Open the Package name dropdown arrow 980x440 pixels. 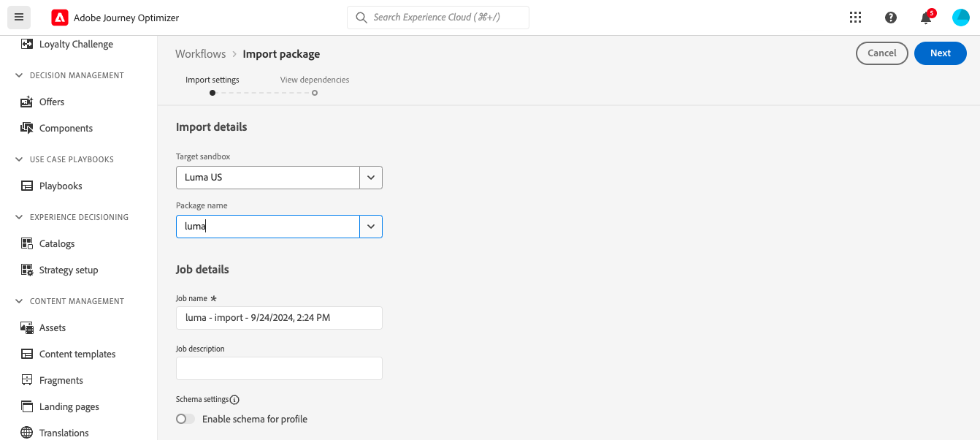pos(371,227)
